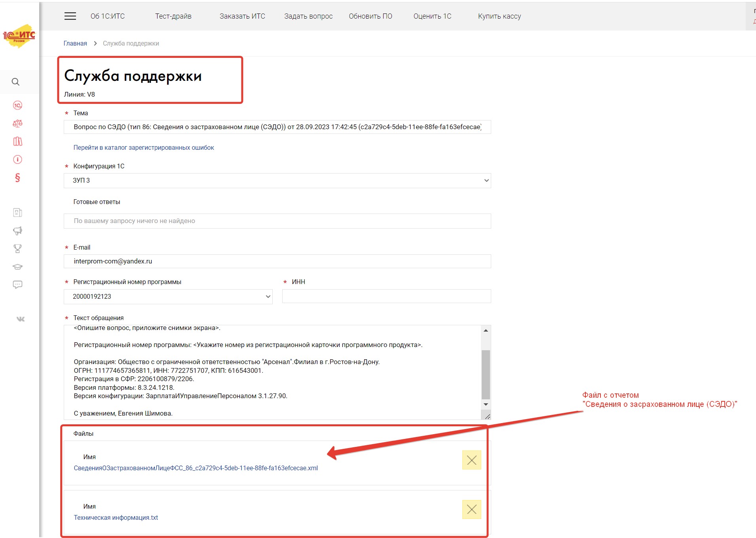
Task: Click the newspaper icon in sidebar
Action: 17,213
